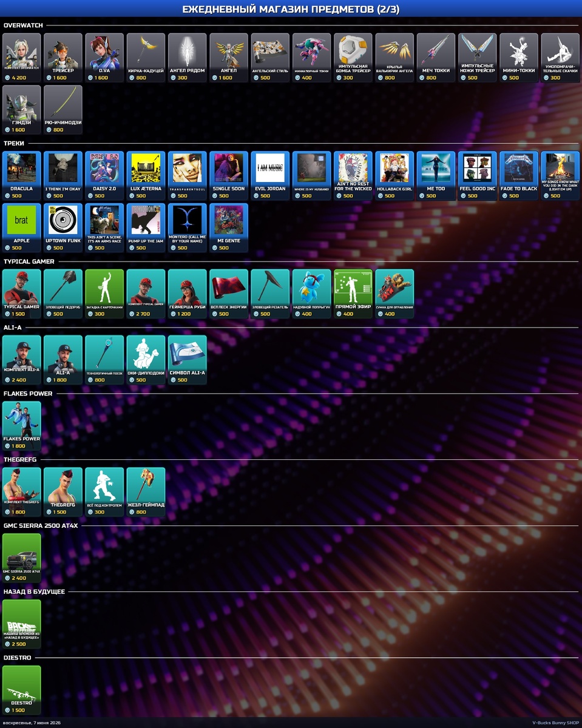
Task: Choose the TheGrefg outfit for 1 500
Action: coord(63,493)
